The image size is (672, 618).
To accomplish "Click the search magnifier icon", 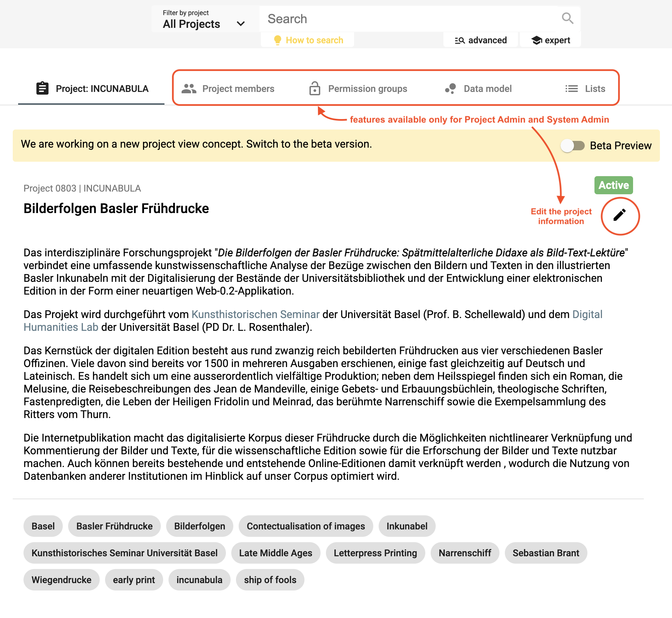I will click(x=568, y=18).
